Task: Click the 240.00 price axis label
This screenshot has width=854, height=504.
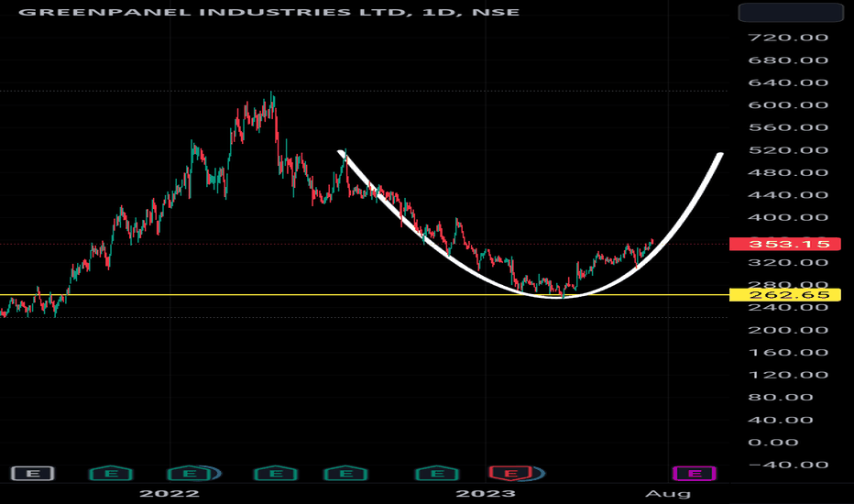Action: 788,307
